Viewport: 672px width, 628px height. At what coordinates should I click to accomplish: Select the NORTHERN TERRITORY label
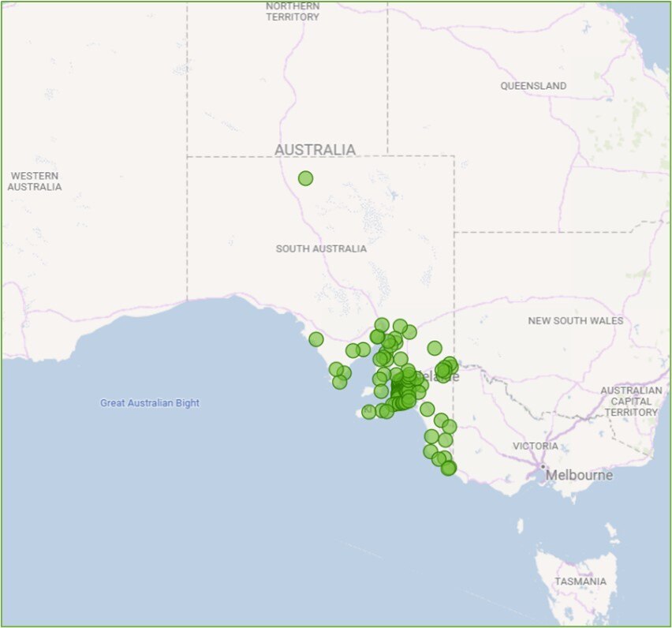tap(293, 11)
